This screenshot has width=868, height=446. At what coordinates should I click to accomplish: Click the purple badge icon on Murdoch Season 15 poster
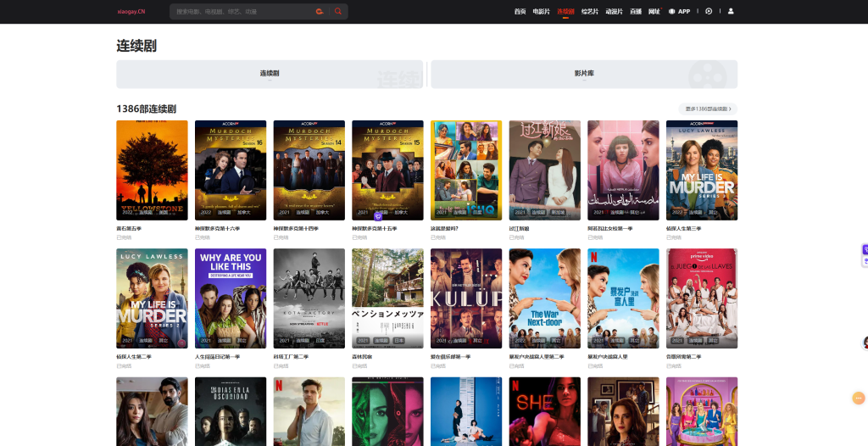click(378, 216)
